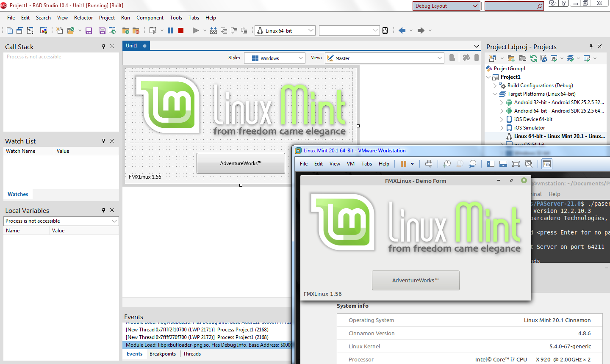Viewport: 610px width, 364px height.
Task: Pause the running program in RAD Studio
Action: coord(170,30)
